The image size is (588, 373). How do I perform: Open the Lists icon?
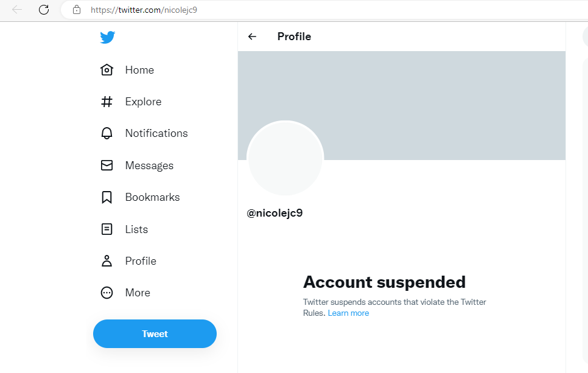[107, 229]
